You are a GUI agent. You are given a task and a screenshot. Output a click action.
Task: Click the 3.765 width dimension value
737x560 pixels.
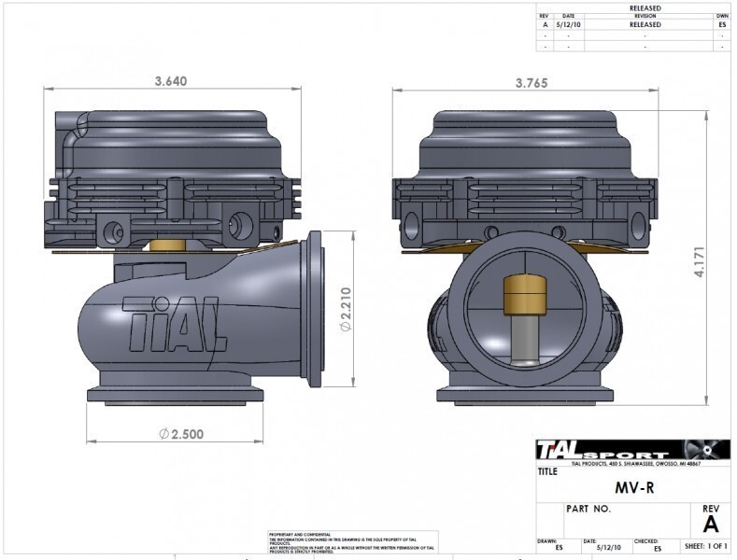click(531, 83)
